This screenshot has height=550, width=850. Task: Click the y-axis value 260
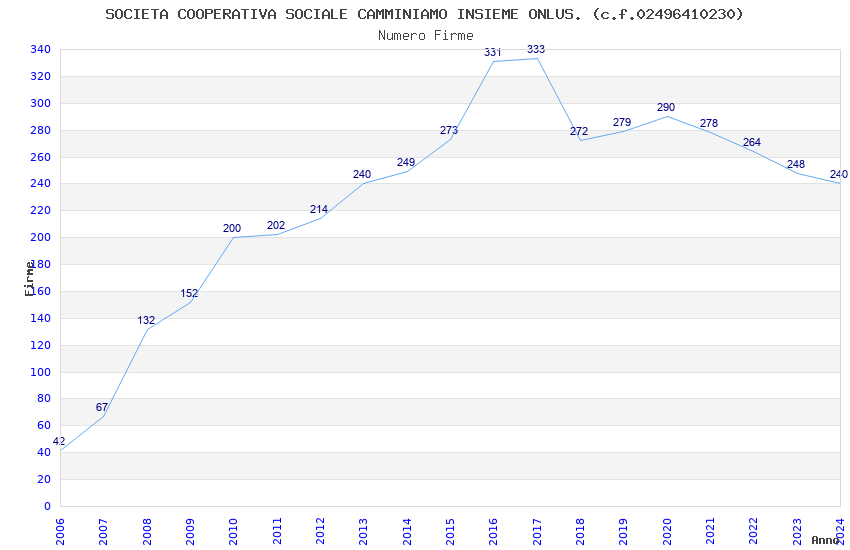point(41,157)
